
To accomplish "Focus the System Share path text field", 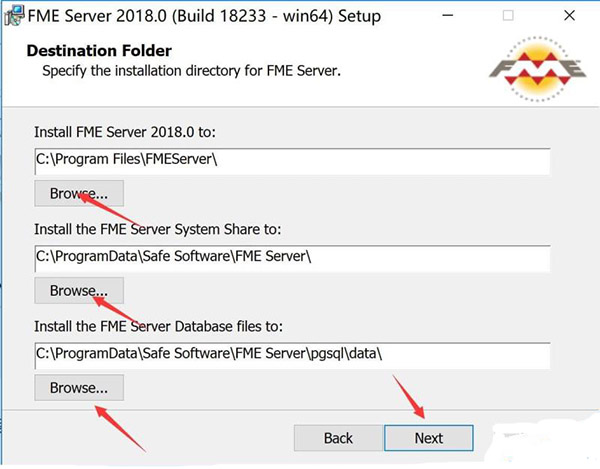I will [291, 258].
